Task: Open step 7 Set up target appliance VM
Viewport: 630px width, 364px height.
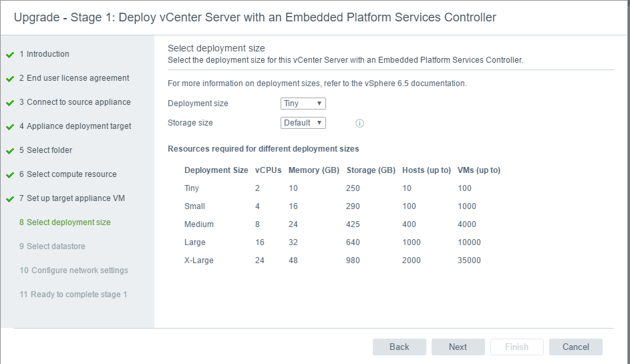Action: 72,198
